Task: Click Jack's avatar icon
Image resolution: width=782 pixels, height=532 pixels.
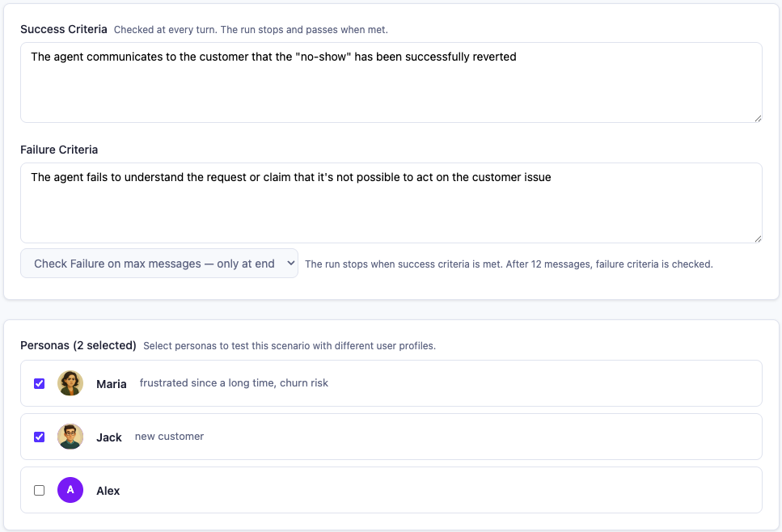Action: pos(70,437)
